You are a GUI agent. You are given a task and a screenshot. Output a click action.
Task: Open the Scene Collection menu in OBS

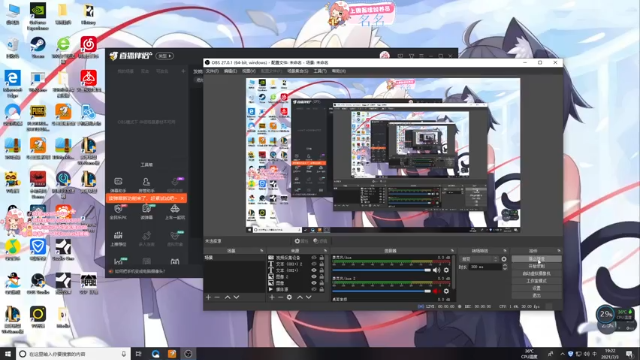click(298, 71)
